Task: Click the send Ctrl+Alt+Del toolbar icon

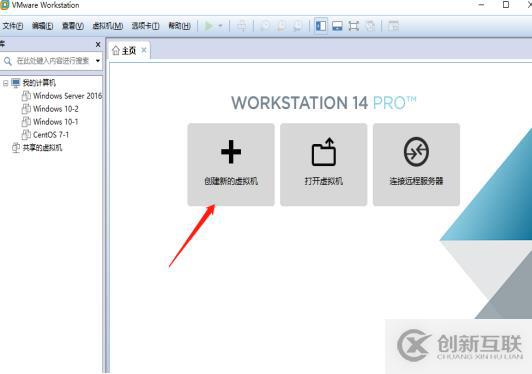Action: coord(242,26)
